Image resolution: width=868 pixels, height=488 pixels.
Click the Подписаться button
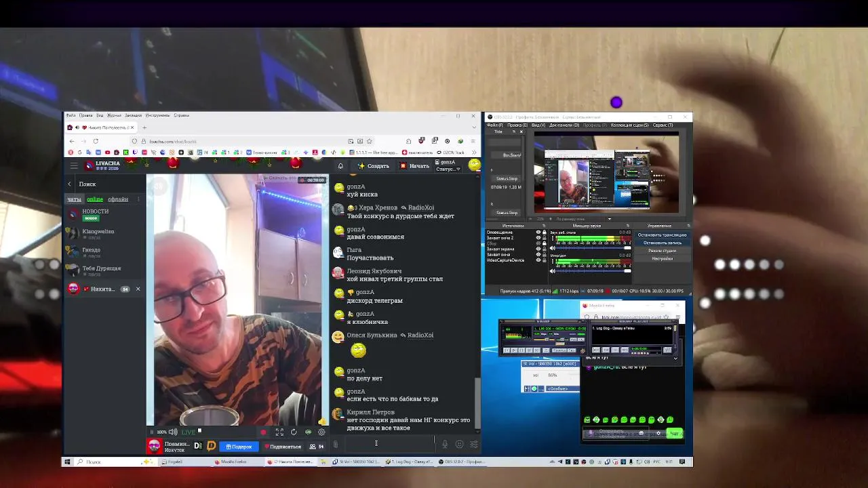(x=283, y=446)
